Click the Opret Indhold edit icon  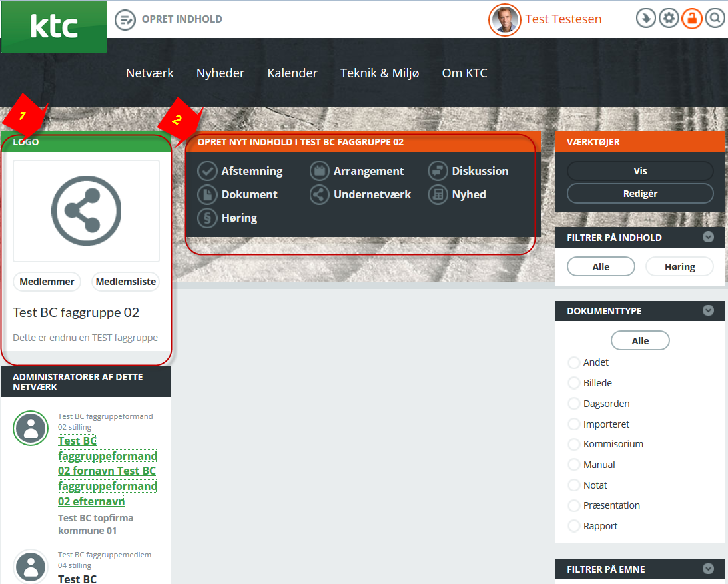coord(125,20)
